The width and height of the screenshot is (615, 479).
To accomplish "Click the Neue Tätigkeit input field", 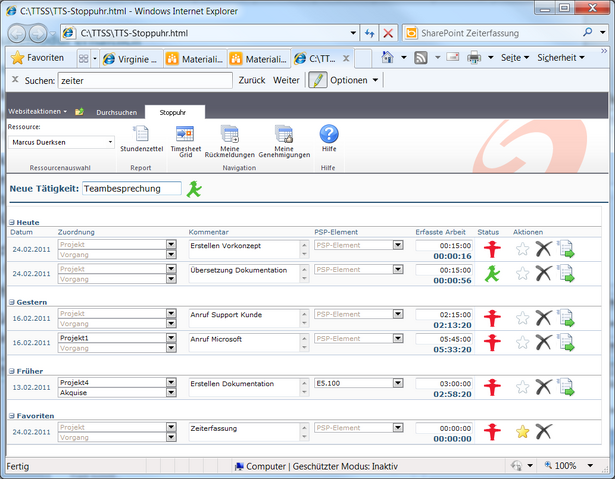I will point(132,189).
